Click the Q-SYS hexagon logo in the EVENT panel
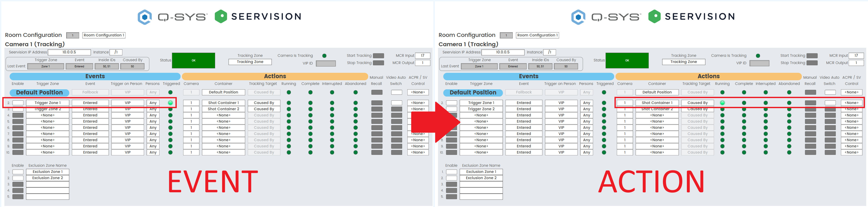Viewport: 868px width, 207px height. [x=145, y=17]
